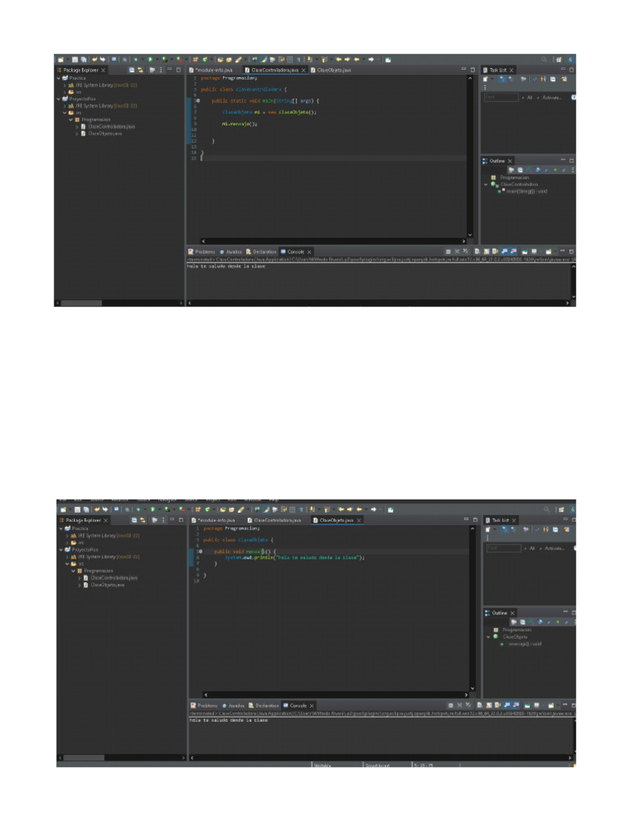Remove all terminated launches in ClaseControladora window console
Image resolution: width=630 pixels, height=840 pixels.
pyautogui.click(x=466, y=252)
